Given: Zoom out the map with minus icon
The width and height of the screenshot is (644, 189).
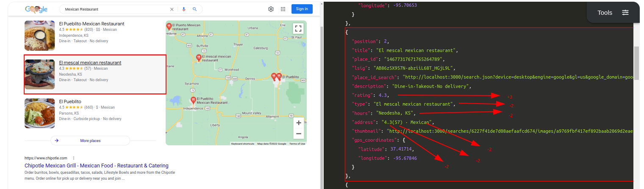Looking at the screenshot, I should tap(299, 134).
